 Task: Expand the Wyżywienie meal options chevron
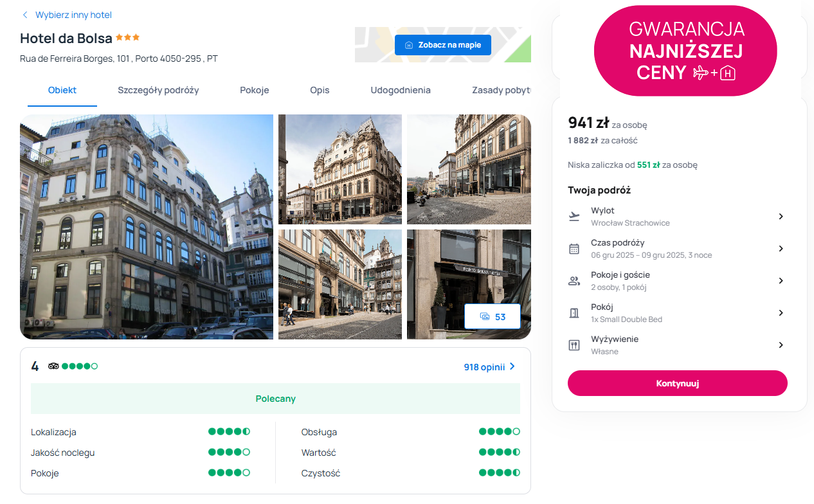(x=781, y=345)
